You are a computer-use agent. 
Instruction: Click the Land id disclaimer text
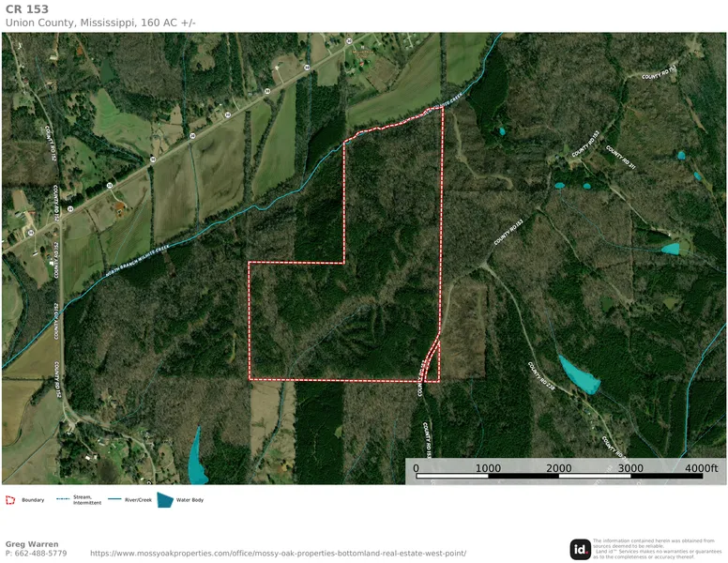tap(657, 549)
